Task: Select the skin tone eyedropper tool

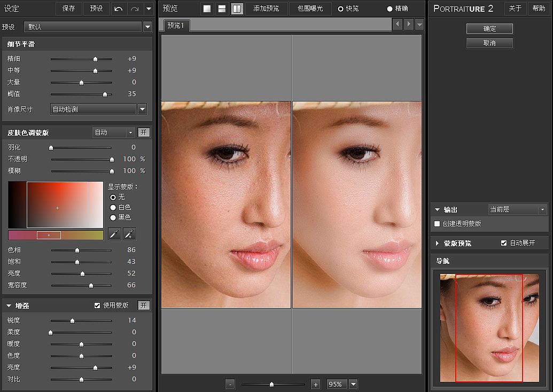Action: tap(114, 234)
